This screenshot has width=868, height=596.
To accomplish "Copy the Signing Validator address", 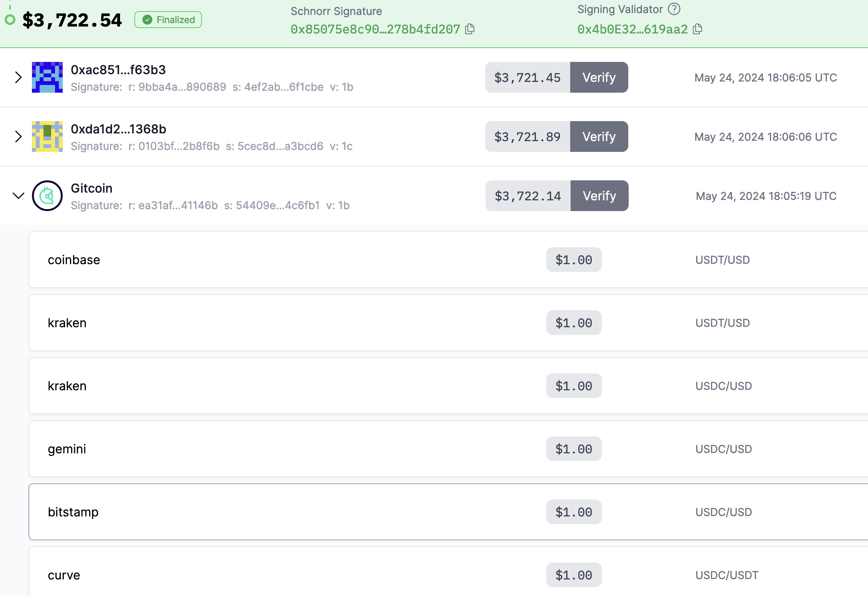I will (x=698, y=29).
